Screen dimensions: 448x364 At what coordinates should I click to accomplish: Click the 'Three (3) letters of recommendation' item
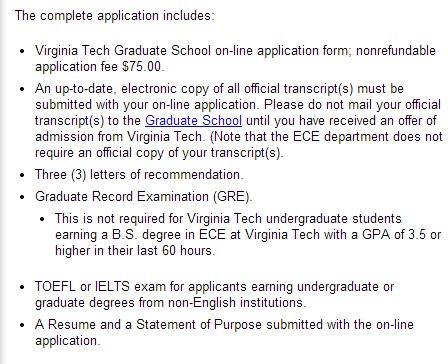tap(139, 175)
